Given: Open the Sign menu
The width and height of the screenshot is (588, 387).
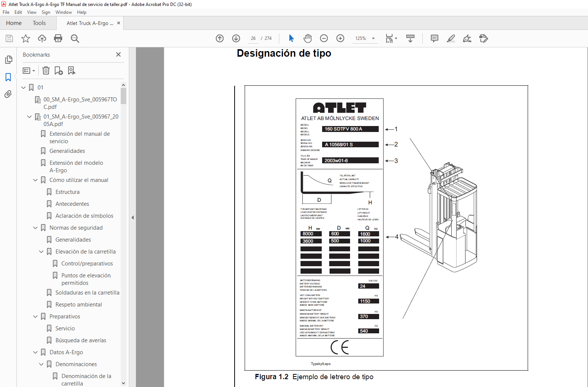Looking at the screenshot, I should click(x=46, y=12).
